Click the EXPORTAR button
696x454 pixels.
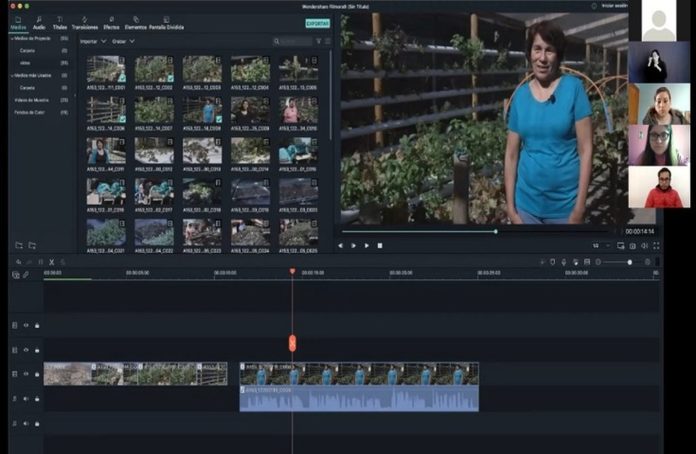[317, 23]
